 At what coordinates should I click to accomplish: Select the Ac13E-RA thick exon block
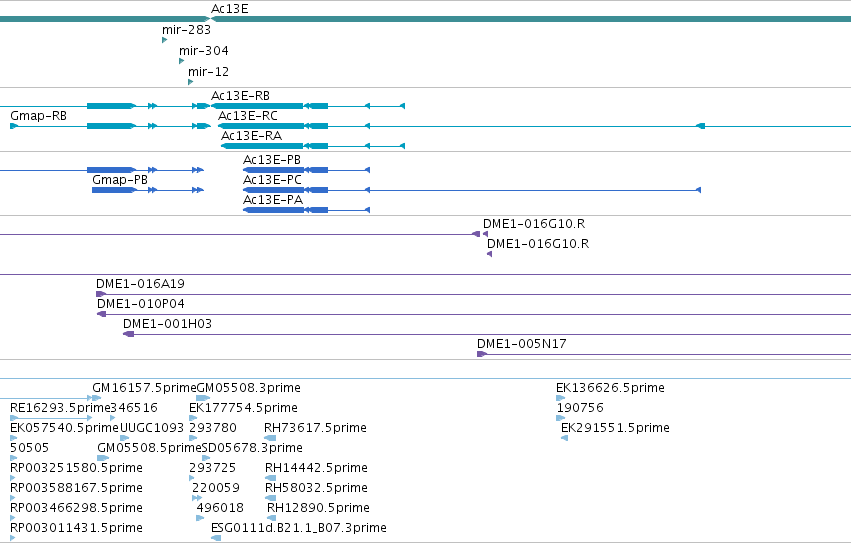262,146
